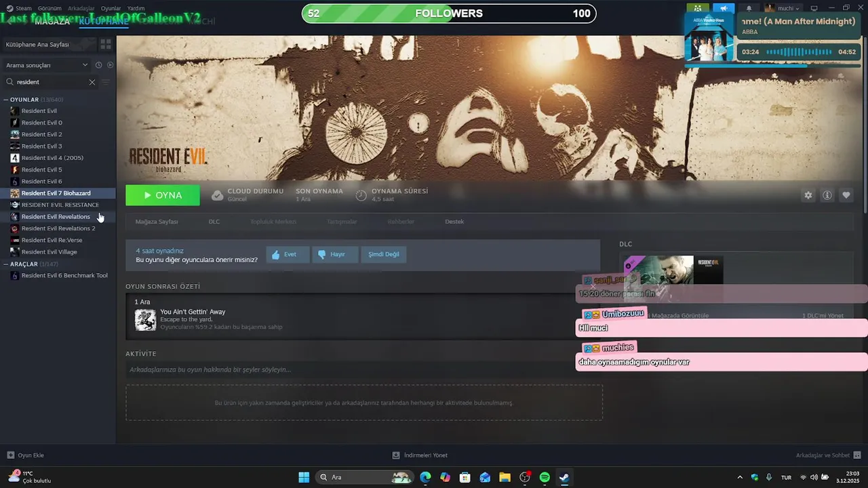868x488 pixels.
Task: Open Microsoft Store from taskbar
Action: coord(465,477)
